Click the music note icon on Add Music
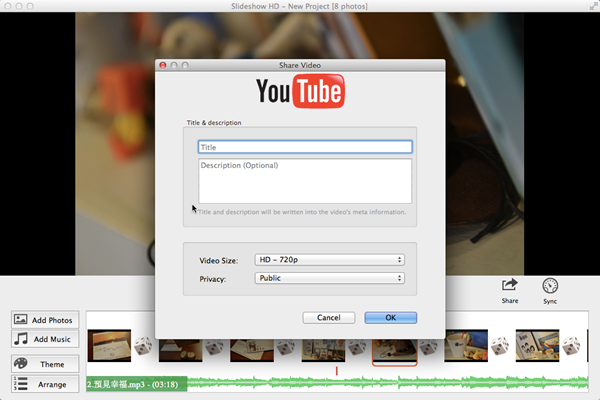 tap(21, 339)
